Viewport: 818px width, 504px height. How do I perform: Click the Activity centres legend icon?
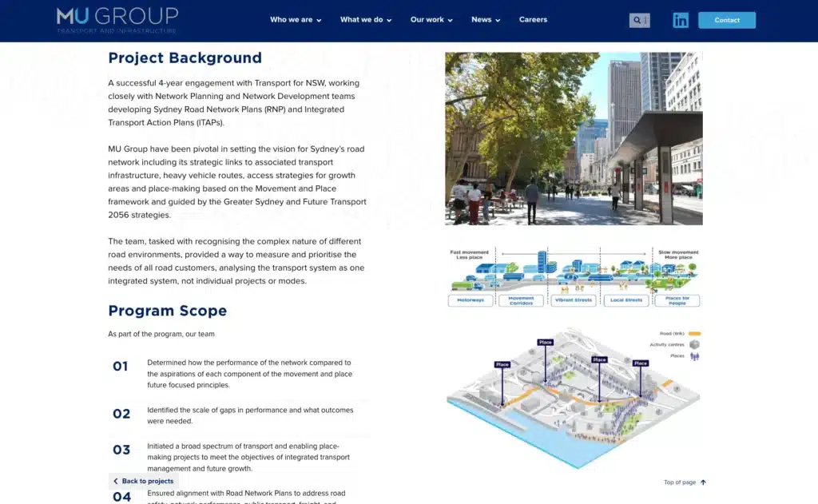pyautogui.click(x=694, y=343)
